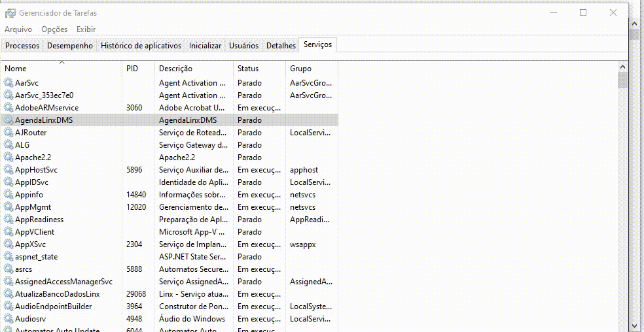Select the AssignedAccessManagerSvc service name
Viewport: 644px width, 332px height.
pyautogui.click(x=63, y=282)
